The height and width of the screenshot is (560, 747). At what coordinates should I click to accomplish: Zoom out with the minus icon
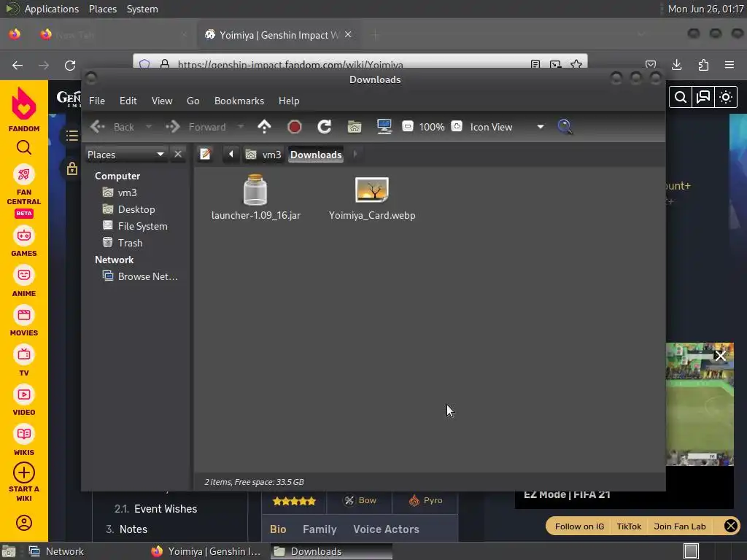(407, 126)
